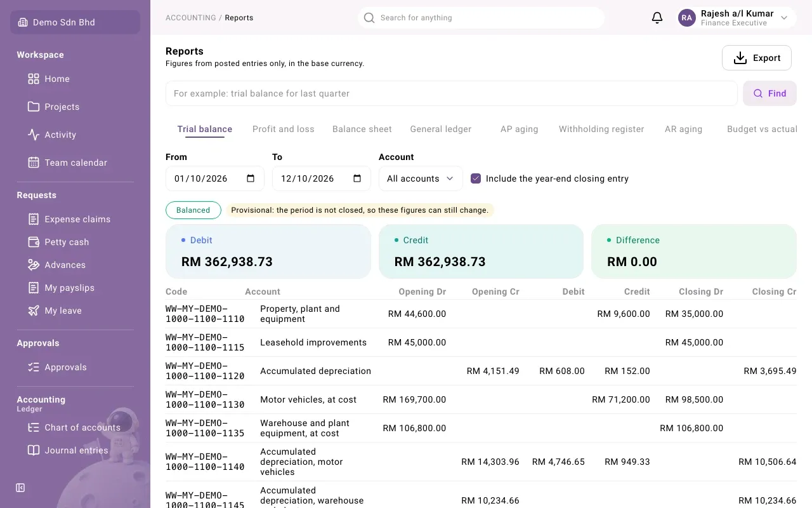This screenshot has height=508, width=812.
Task: Click the Activity pulse icon
Action: pos(34,135)
